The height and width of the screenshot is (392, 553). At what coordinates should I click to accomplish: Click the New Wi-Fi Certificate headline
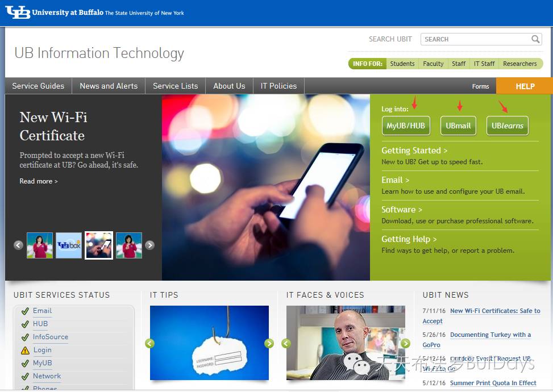tap(53, 126)
